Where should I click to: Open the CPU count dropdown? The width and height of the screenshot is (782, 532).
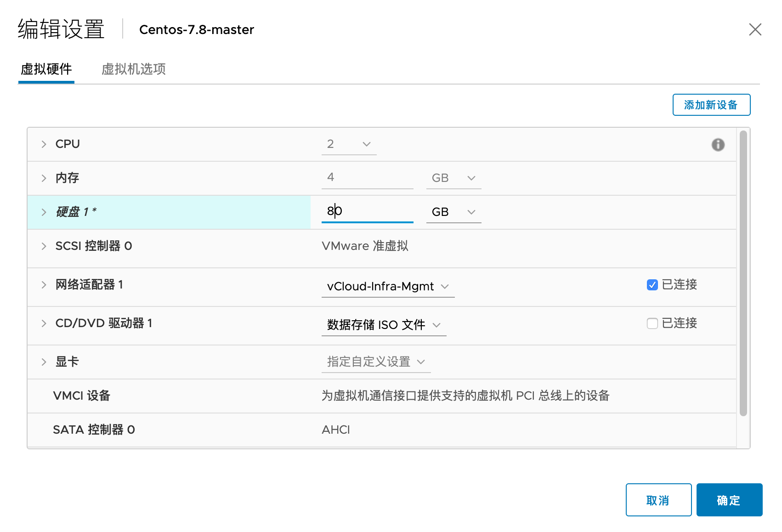click(349, 144)
